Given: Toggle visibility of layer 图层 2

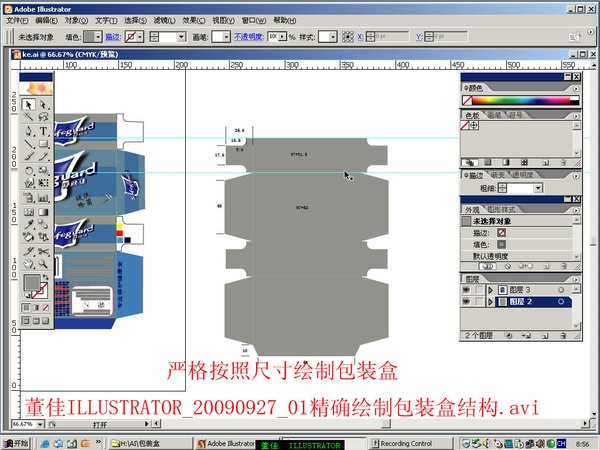Looking at the screenshot, I should click(468, 301).
